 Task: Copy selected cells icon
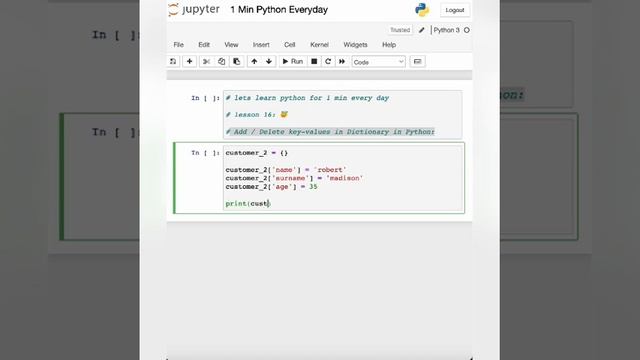(x=221, y=62)
